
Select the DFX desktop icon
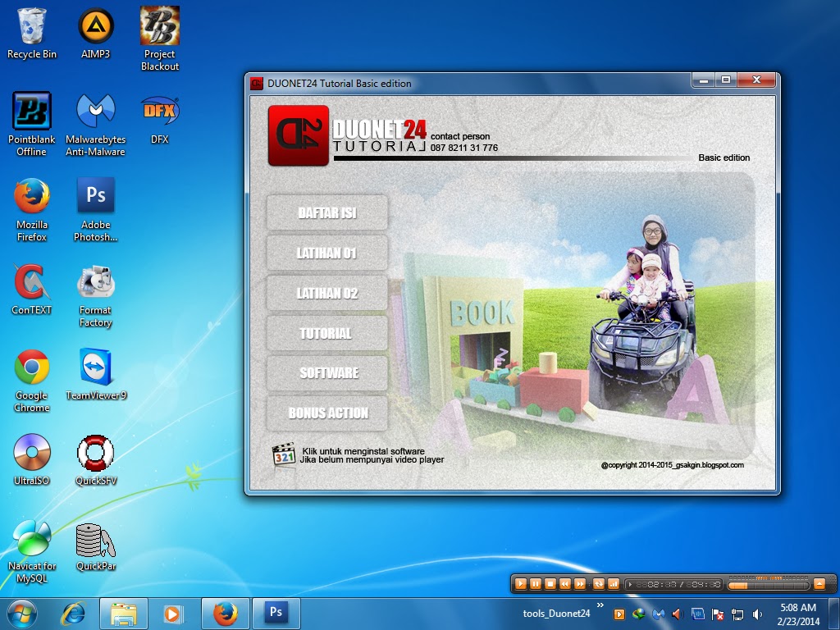(160, 119)
